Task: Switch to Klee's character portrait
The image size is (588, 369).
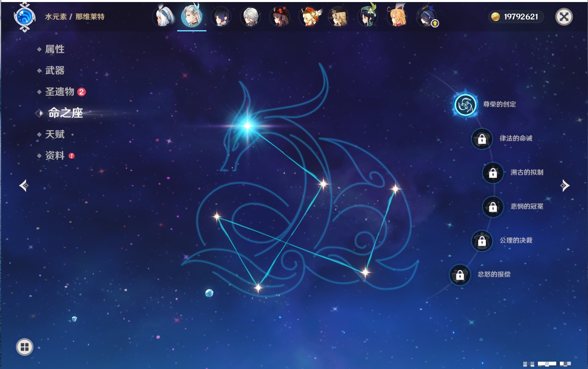Action: [309, 17]
